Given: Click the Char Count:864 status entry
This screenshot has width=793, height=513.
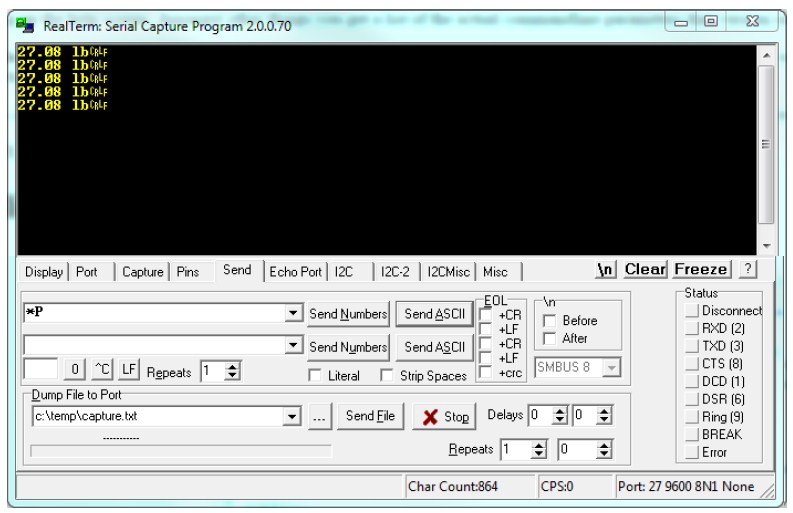Looking at the screenshot, I should 469,487.
